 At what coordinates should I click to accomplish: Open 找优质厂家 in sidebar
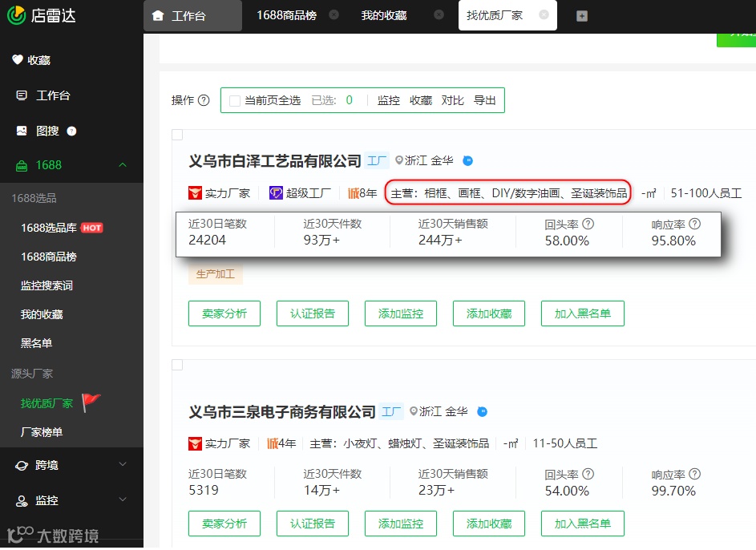click(x=46, y=403)
